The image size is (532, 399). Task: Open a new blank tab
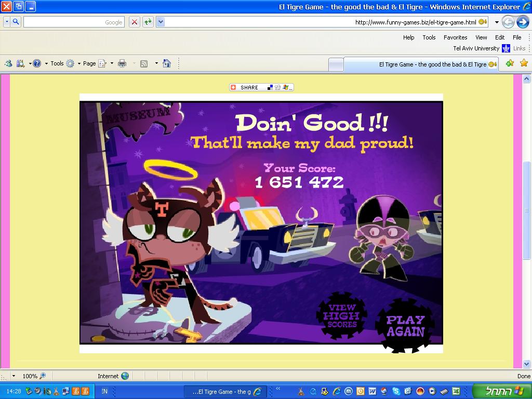(x=336, y=64)
